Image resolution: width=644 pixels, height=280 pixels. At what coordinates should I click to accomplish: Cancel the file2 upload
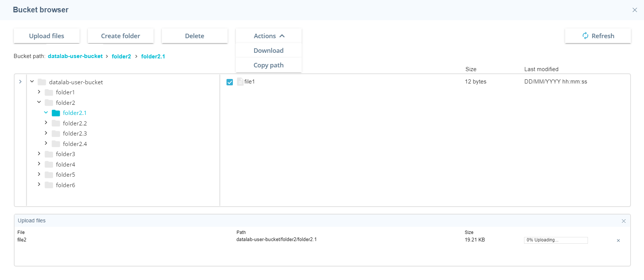(618, 241)
